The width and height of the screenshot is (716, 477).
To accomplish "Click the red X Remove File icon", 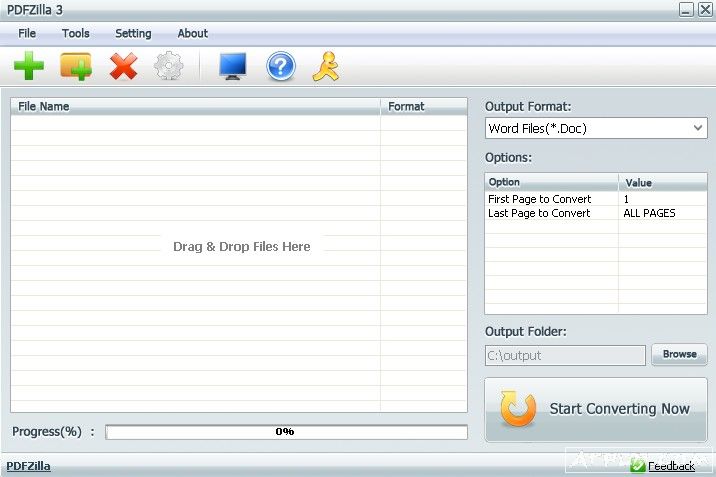I will (123, 67).
